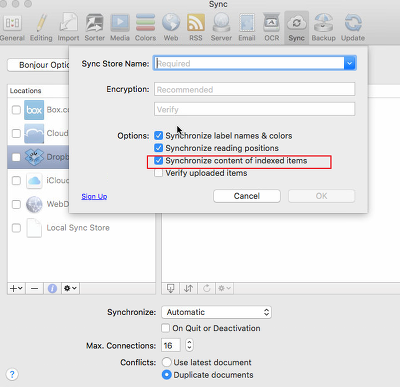Open the Update preferences pane
This screenshot has width=400, height=387.
(x=353, y=28)
